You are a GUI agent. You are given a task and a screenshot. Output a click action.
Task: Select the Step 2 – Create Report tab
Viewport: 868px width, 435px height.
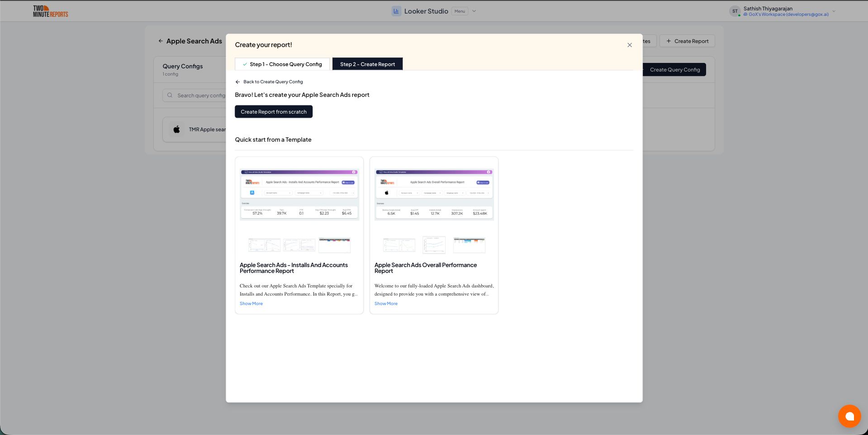(367, 64)
